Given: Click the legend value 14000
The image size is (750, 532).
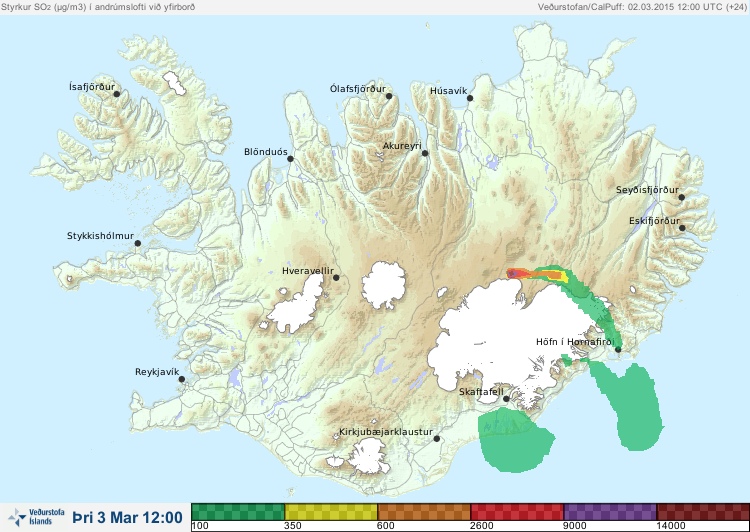Looking at the screenshot, I should [670, 526].
